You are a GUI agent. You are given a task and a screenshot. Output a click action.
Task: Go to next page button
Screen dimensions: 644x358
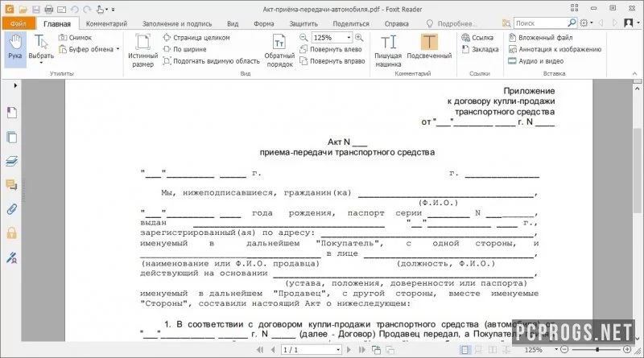click(349, 350)
